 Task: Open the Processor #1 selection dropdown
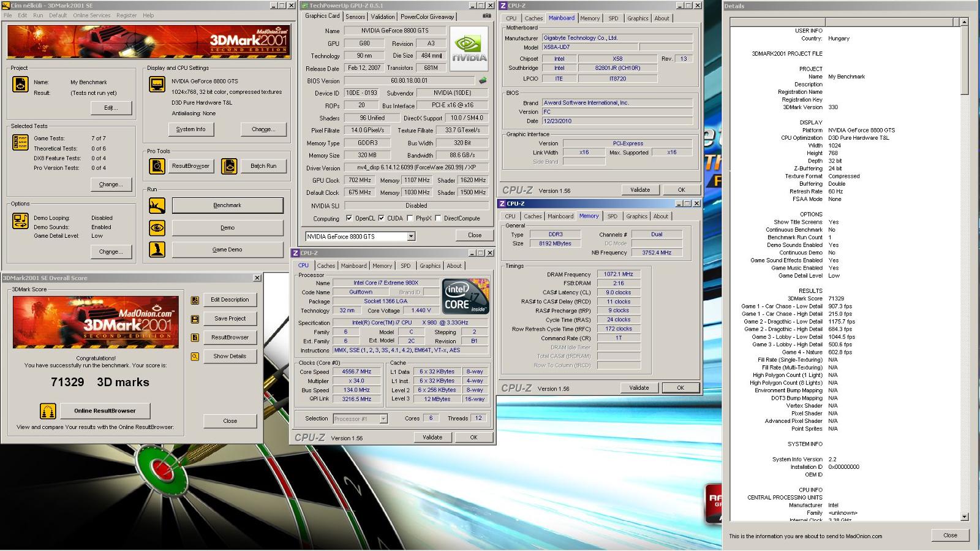click(x=383, y=419)
